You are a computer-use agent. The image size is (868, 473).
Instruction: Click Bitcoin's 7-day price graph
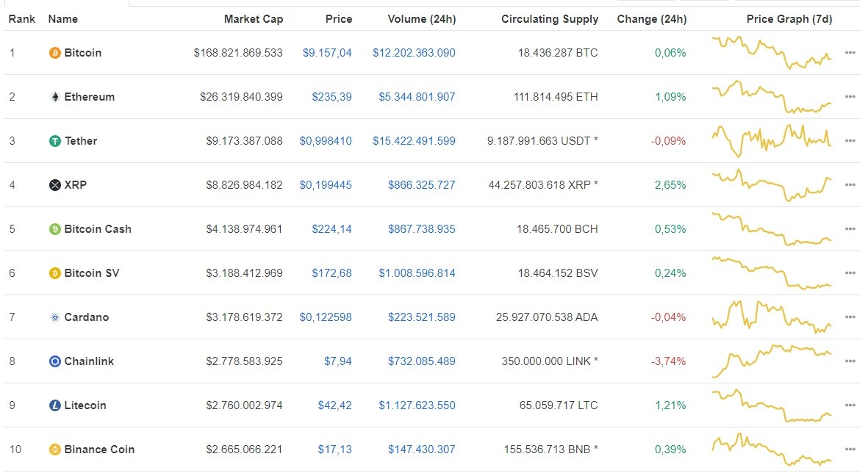click(770, 52)
